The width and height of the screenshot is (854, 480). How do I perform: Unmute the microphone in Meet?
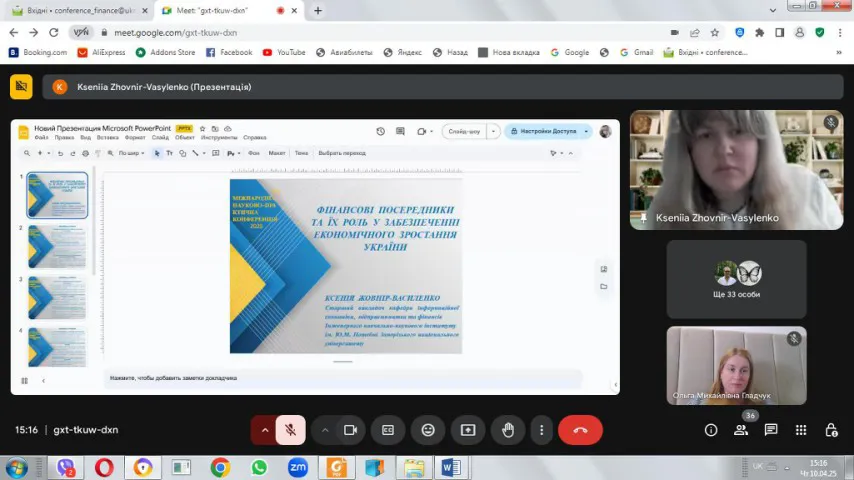290,430
